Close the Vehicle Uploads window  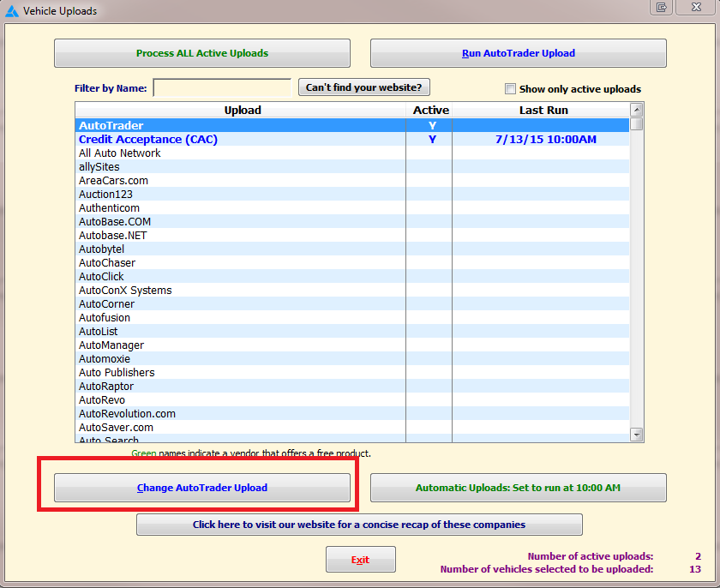pos(696,8)
